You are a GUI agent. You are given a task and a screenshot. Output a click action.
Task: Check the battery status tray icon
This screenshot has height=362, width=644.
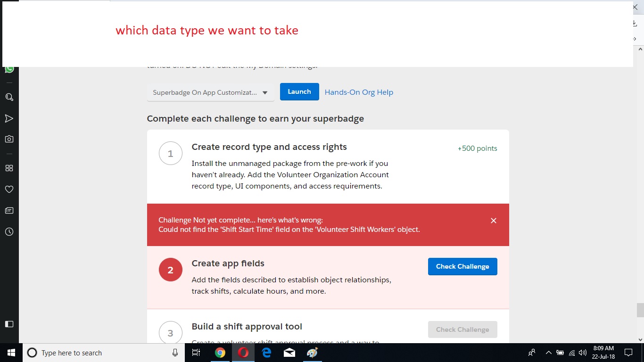click(x=560, y=353)
